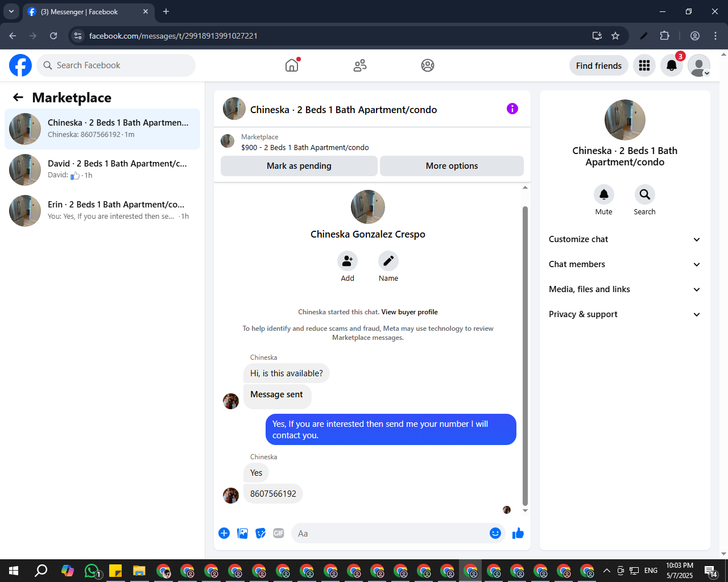Click the Facebook logo icon

tap(20, 65)
